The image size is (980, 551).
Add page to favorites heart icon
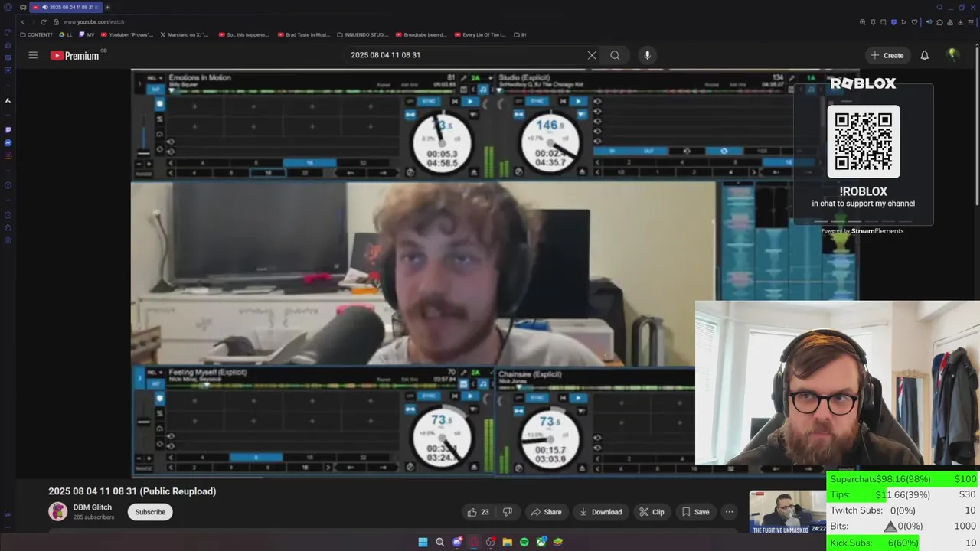click(x=914, y=22)
